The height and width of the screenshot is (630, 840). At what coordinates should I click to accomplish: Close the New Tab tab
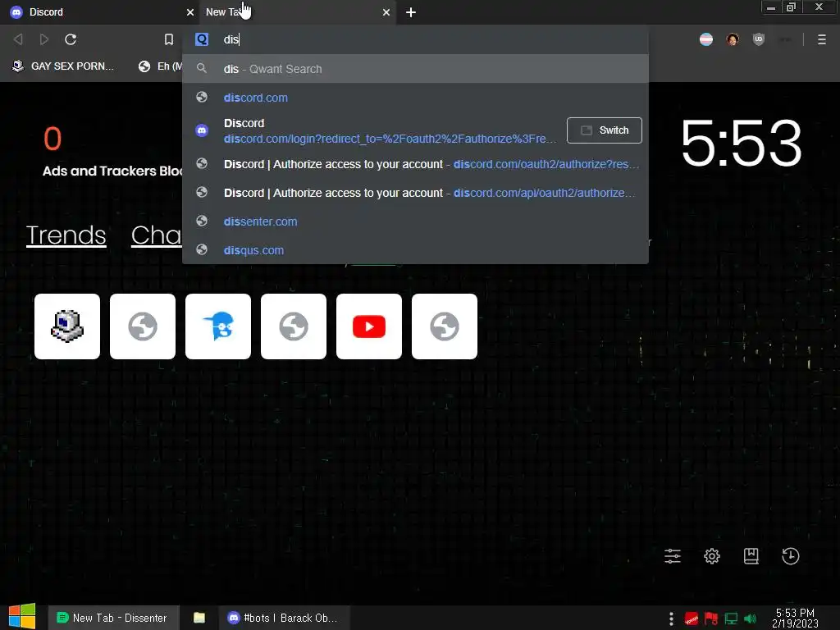tap(386, 12)
